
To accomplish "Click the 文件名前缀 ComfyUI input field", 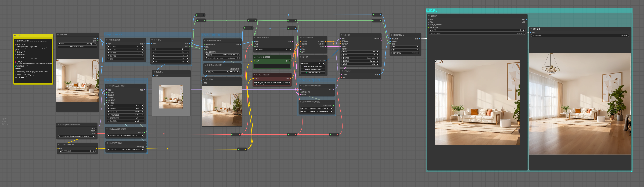I will tap(580, 35).
